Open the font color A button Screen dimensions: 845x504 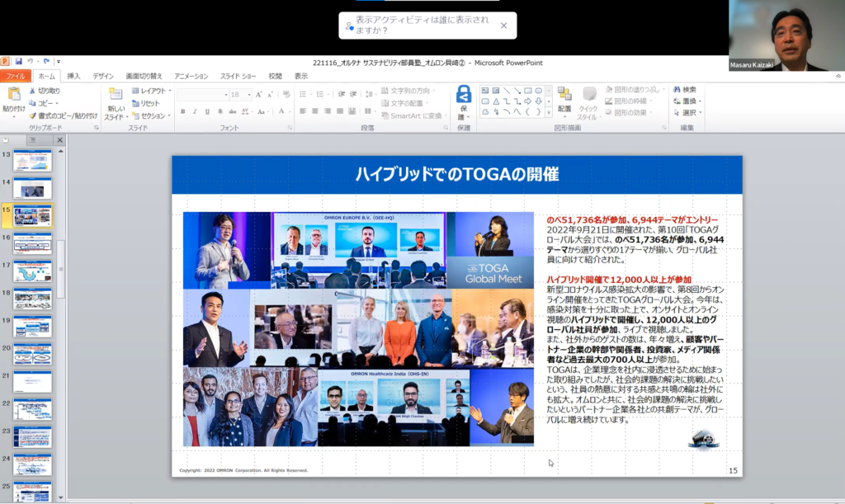[x=281, y=112]
